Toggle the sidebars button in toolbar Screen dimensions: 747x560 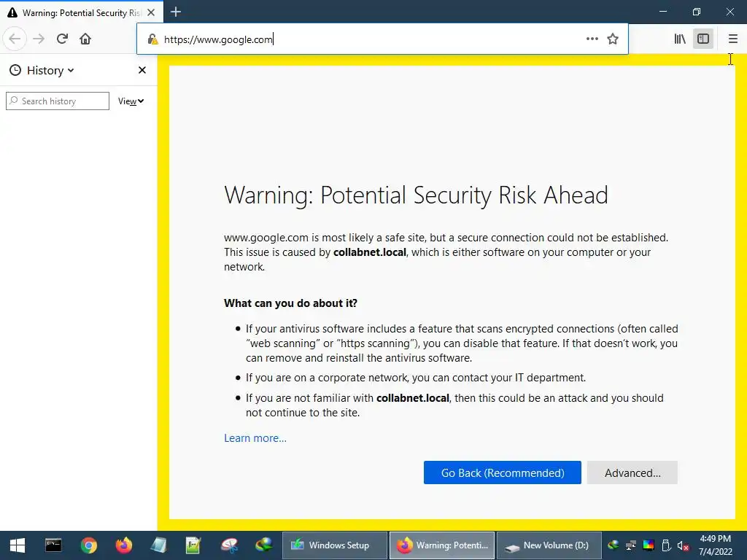point(703,39)
